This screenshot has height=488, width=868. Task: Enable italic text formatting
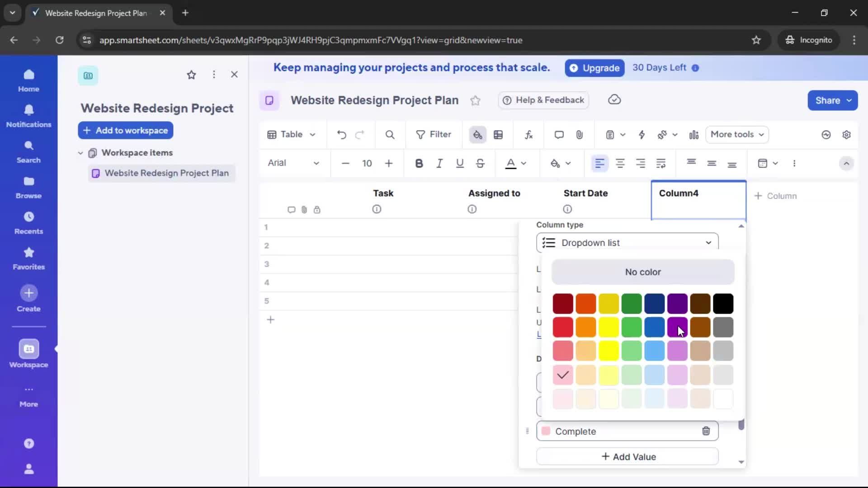439,163
